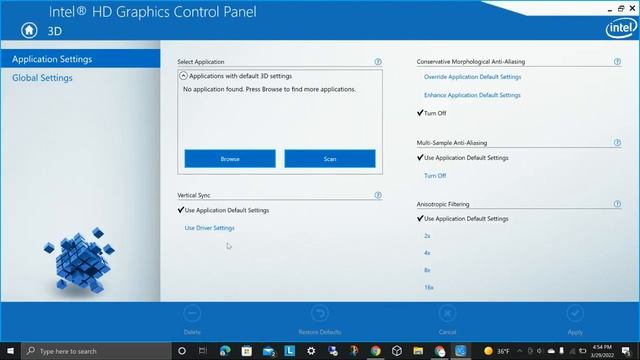
Task: Open the blue L app on taskbar
Action: (289, 351)
